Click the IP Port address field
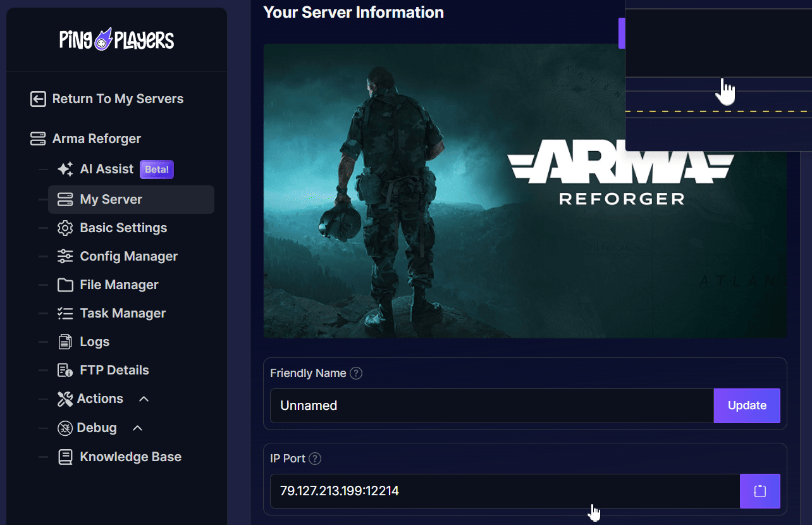The height and width of the screenshot is (525, 812). [x=505, y=491]
